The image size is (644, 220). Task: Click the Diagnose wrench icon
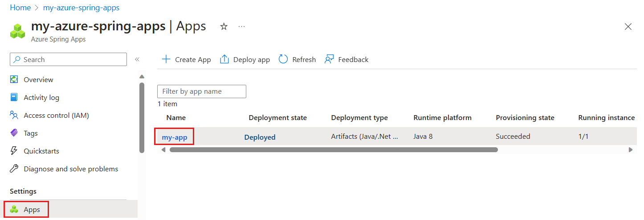coord(14,169)
